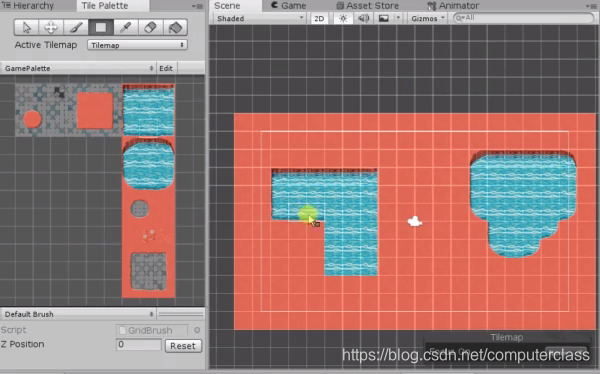The width and height of the screenshot is (600, 374).
Task: Click the Z Position input field
Action: 138,345
